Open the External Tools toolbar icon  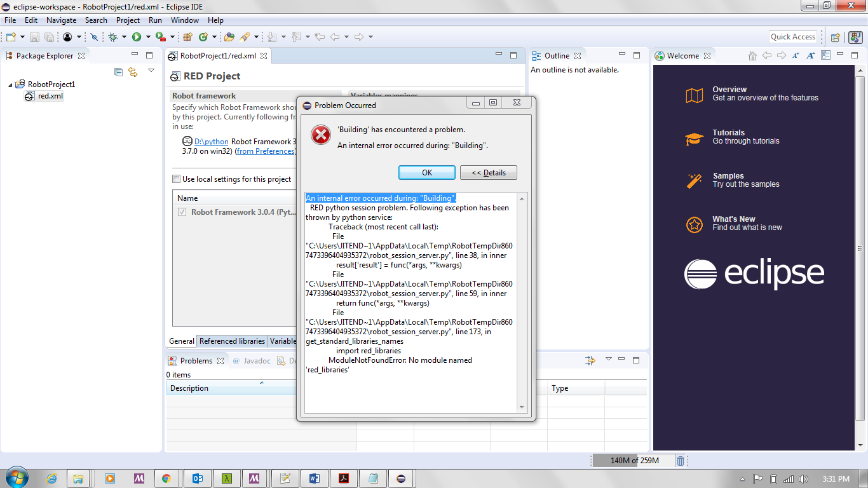(x=160, y=36)
